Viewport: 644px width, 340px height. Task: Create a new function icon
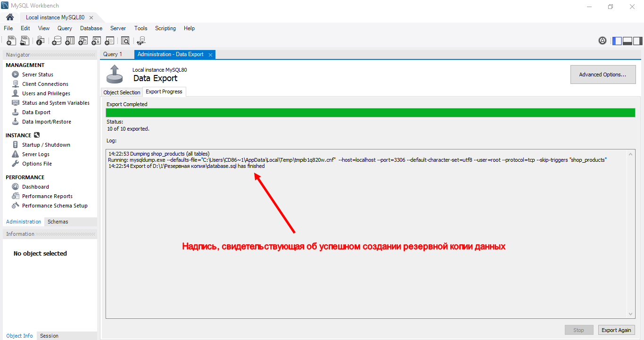tap(109, 41)
